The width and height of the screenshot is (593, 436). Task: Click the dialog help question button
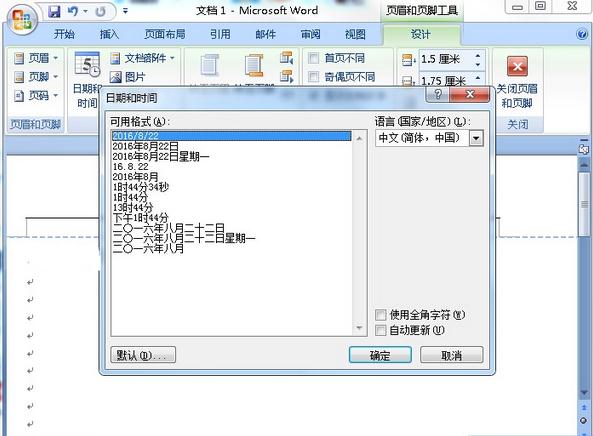(x=438, y=94)
